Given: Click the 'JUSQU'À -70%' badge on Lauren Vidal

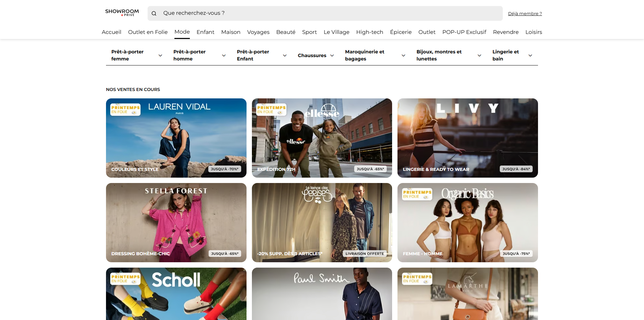Looking at the screenshot, I should point(225,169).
